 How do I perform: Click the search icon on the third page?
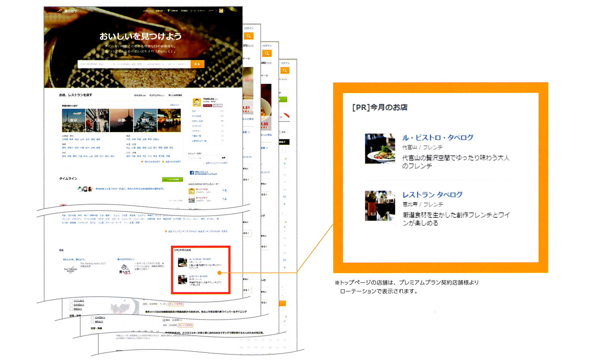point(267,53)
